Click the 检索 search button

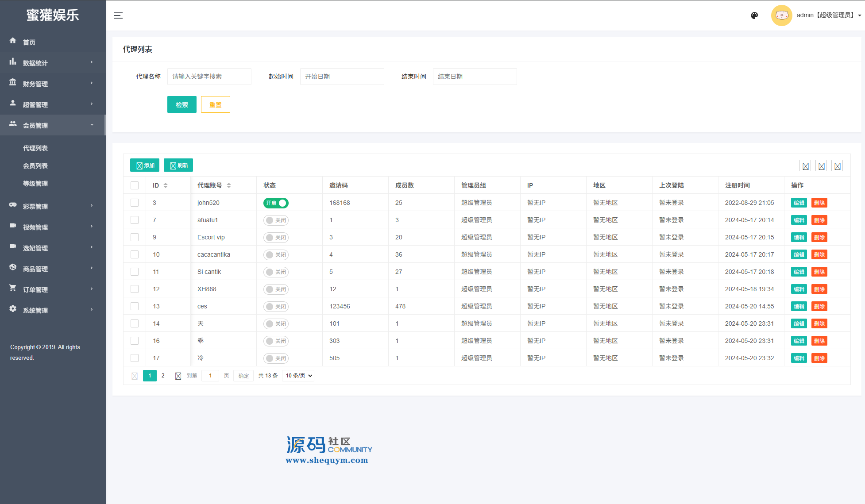[x=181, y=104]
